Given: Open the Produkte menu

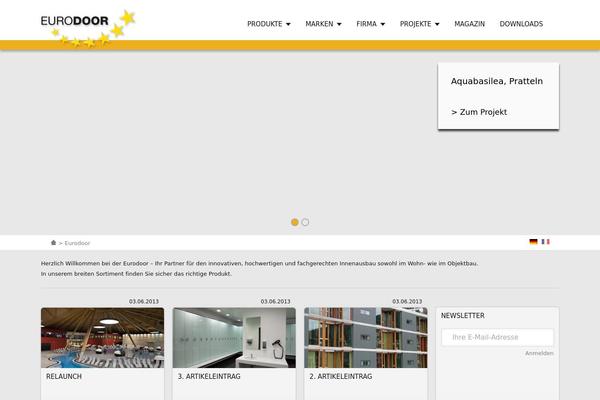Looking at the screenshot, I should [x=265, y=24].
